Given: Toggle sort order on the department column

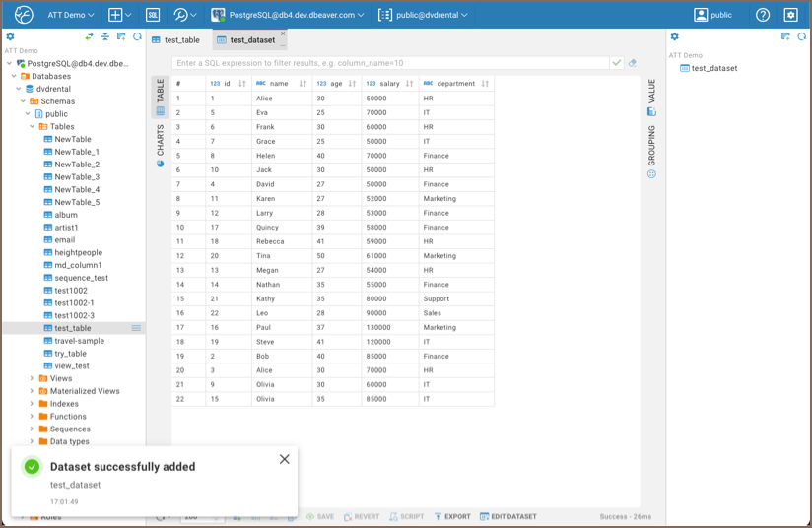Looking at the screenshot, I should coord(485,84).
